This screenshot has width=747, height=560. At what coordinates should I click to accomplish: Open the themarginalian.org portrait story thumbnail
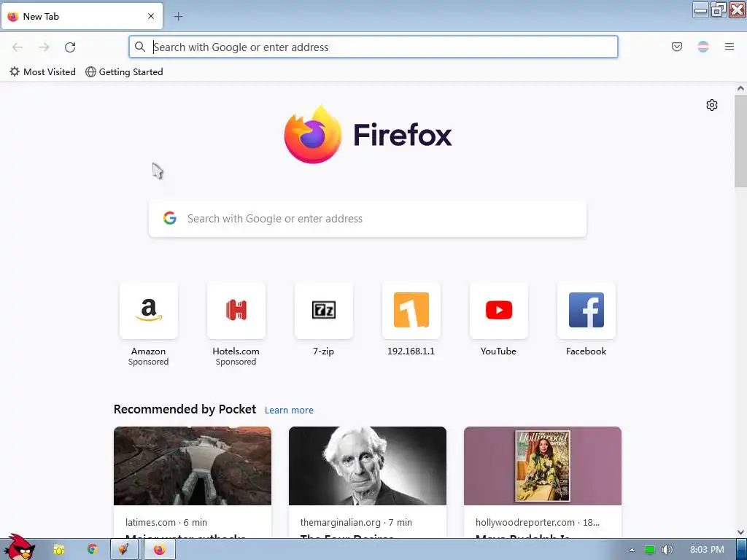(368, 466)
